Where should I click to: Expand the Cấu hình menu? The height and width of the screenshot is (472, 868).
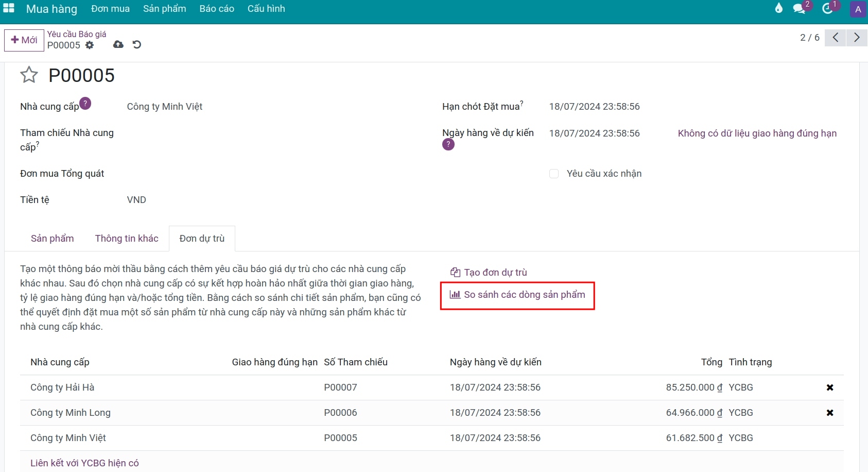click(266, 9)
